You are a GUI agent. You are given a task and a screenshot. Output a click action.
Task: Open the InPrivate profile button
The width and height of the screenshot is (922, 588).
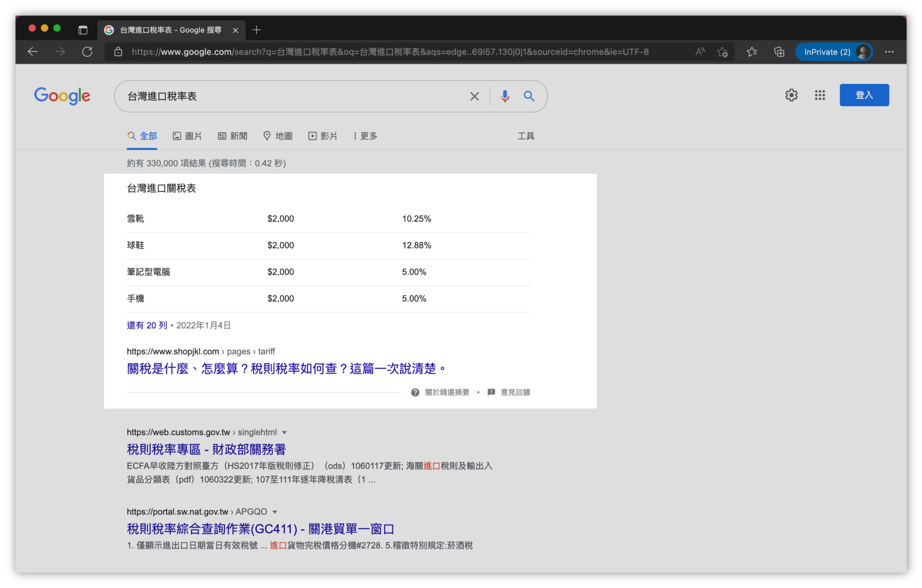[x=834, y=52]
